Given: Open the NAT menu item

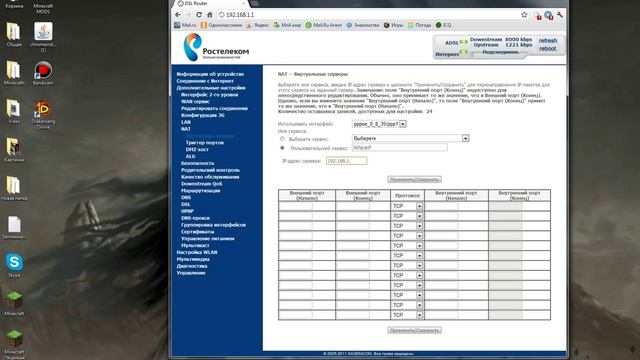Looking at the screenshot, I should [186, 129].
